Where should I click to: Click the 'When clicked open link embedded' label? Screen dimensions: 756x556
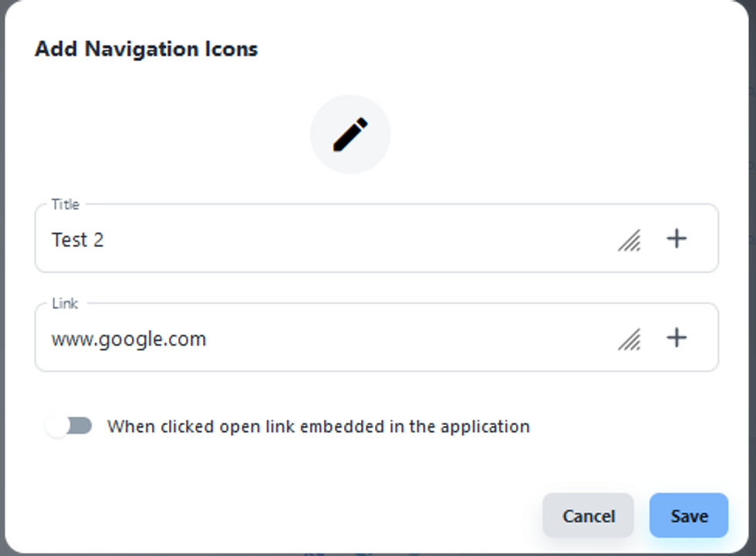click(318, 426)
